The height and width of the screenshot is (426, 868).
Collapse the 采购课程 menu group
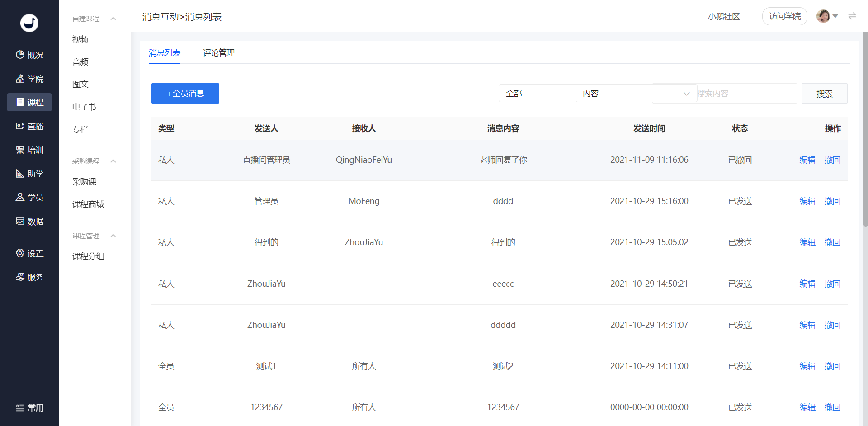pos(113,161)
